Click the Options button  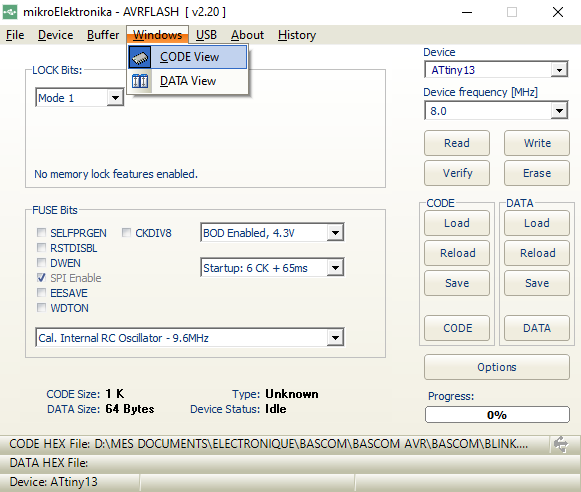pos(497,367)
